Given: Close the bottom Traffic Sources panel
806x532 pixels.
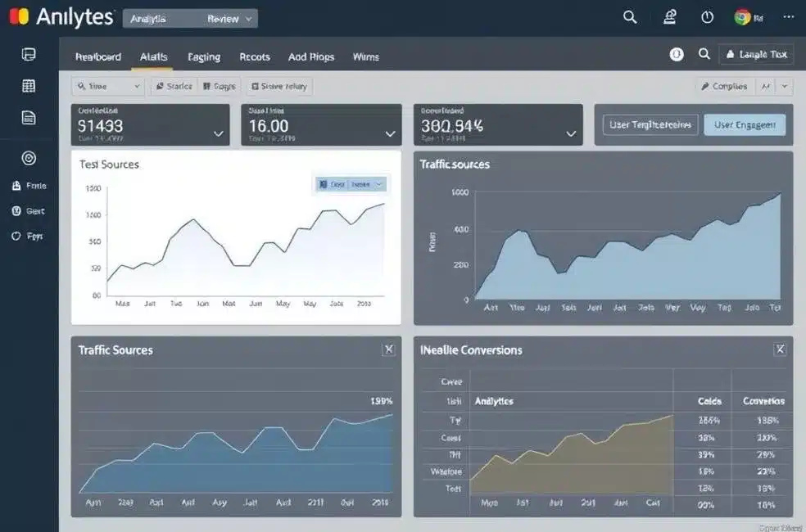Looking at the screenshot, I should [x=389, y=349].
